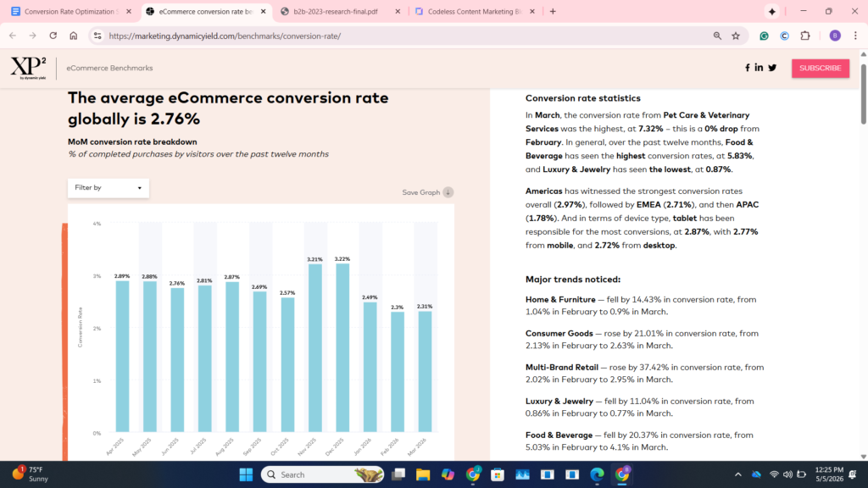Switch to eCommerce conversion rate tab
The width and height of the screenshot is (868, 488).
[x=207, y=12]
